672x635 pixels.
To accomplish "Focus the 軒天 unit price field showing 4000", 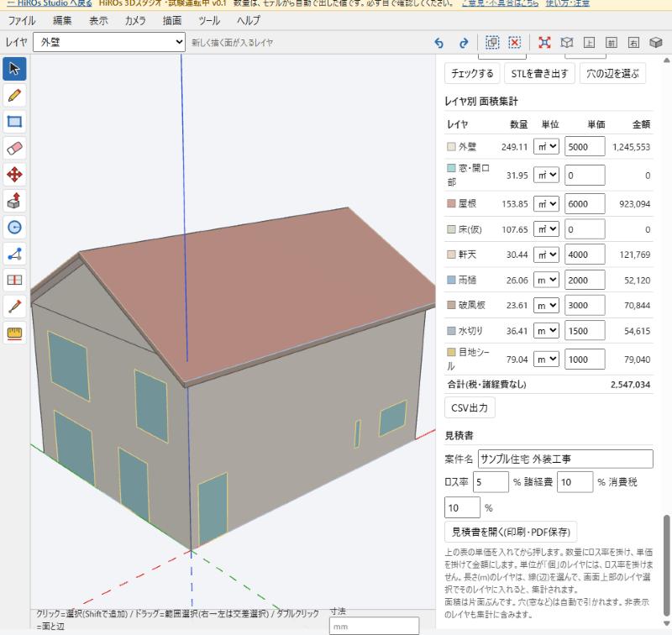I will pos(585,255).
